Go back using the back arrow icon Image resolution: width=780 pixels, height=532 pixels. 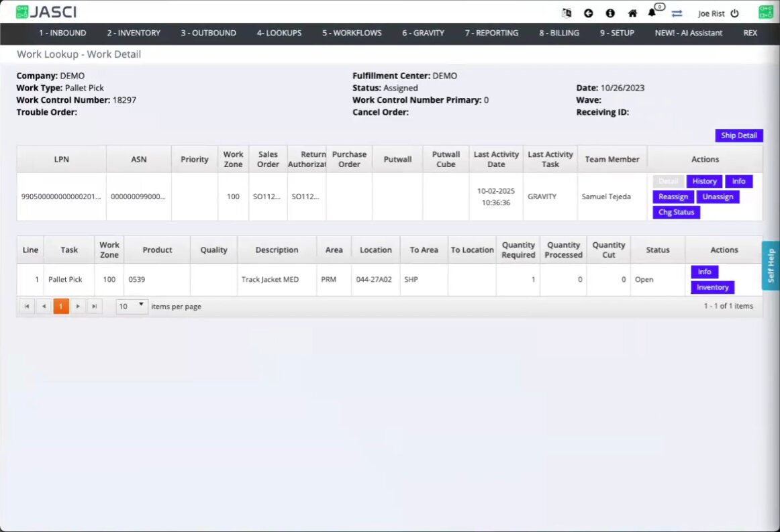pos(588,13)
